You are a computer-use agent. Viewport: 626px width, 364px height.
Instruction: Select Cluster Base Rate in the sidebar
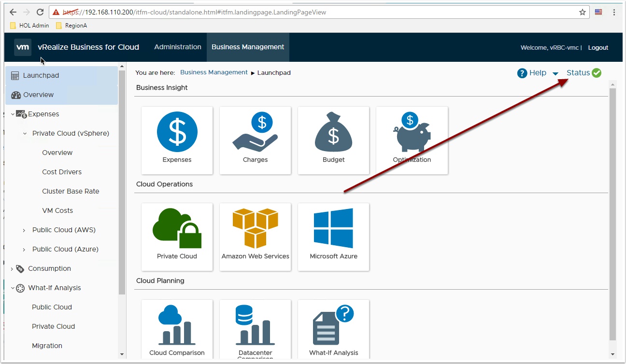point(71,191)
